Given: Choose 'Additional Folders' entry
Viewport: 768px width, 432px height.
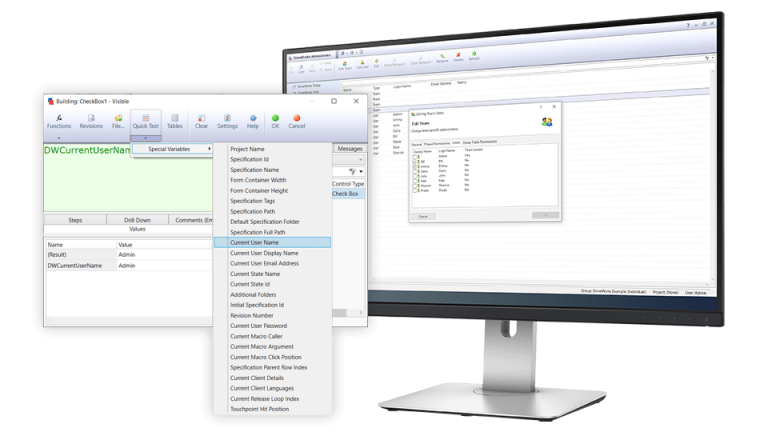Looking at the screenshot, I should (x=253, y=295).
